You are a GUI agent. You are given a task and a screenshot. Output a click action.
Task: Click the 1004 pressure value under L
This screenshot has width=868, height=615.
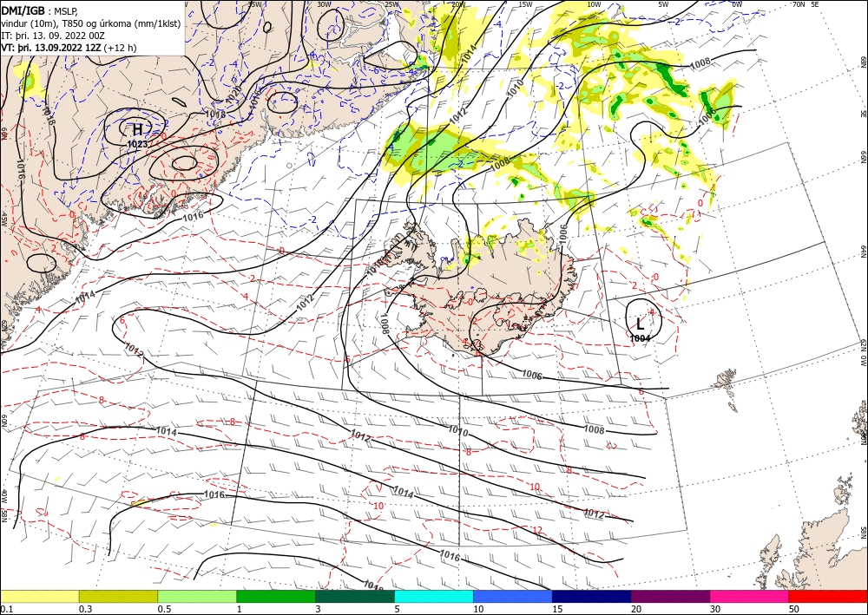point(640,338)
